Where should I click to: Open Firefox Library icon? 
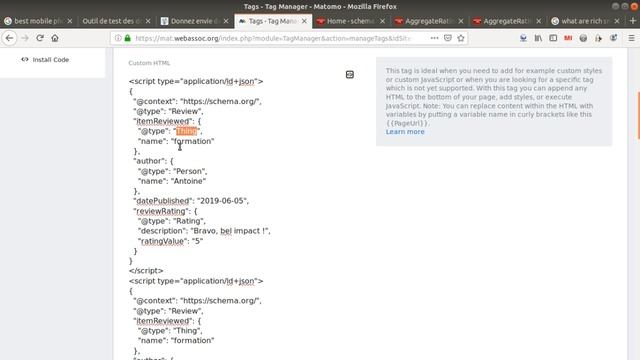coord(538,38)
